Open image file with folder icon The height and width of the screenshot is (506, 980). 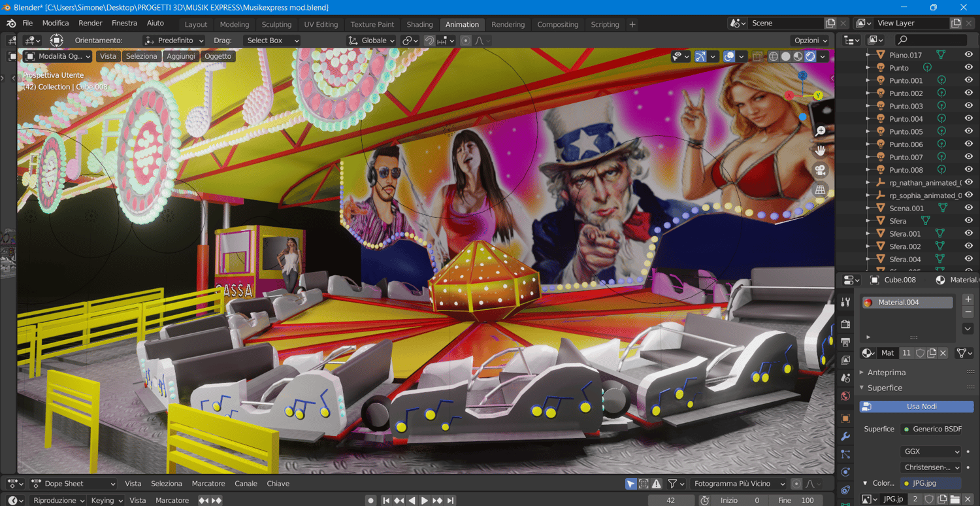pyautogui.click(x=955, y=499)
